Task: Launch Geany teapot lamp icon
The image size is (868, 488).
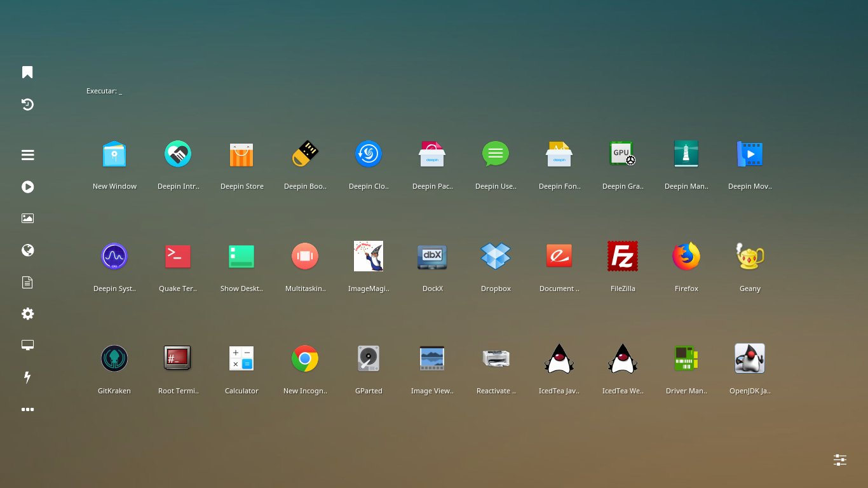Action: click(750, 256)
